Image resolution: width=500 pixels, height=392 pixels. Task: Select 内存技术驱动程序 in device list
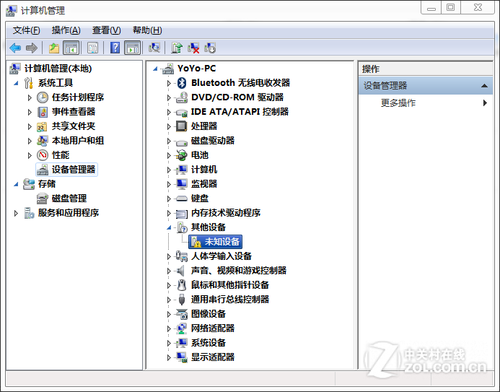[226, 213]
